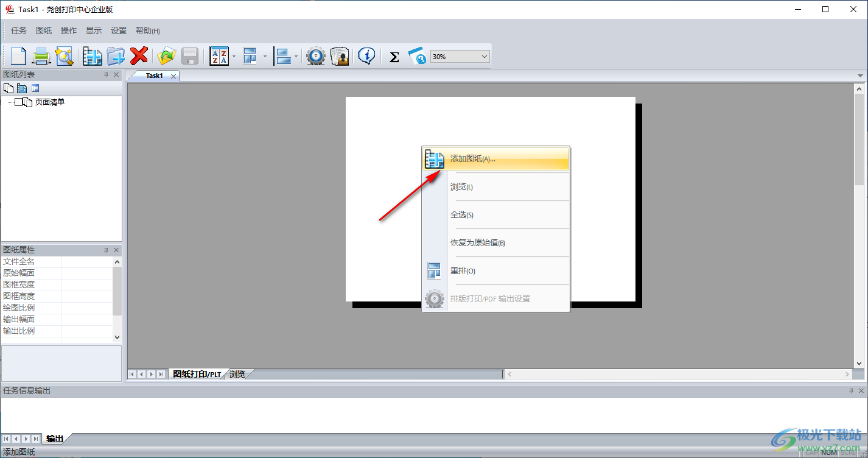Click the new task blank page icon
The image size is (868, 458).
(18, 56)
